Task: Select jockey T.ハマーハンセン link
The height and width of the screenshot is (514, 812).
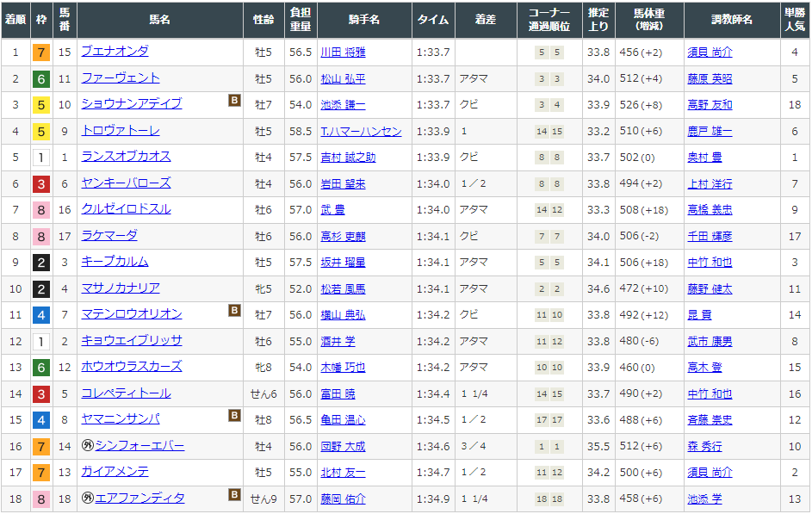Action: (x=361, y=132)
